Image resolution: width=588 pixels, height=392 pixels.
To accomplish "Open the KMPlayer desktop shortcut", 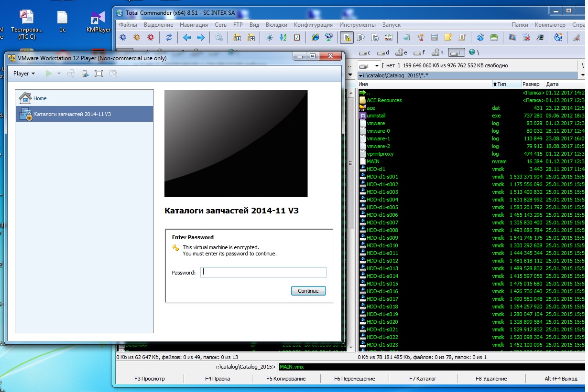I will tap(98, 22).
